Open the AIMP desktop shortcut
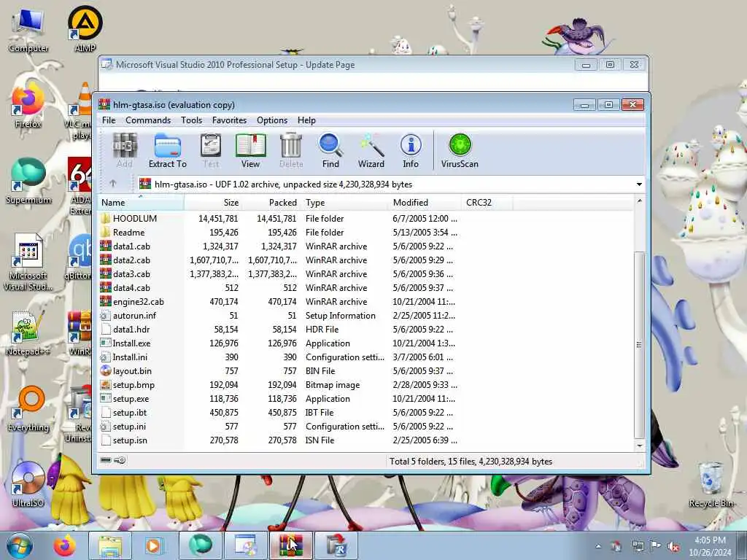Image resolution: width=747 pixels, height=560 pixels. coord(85,28)
